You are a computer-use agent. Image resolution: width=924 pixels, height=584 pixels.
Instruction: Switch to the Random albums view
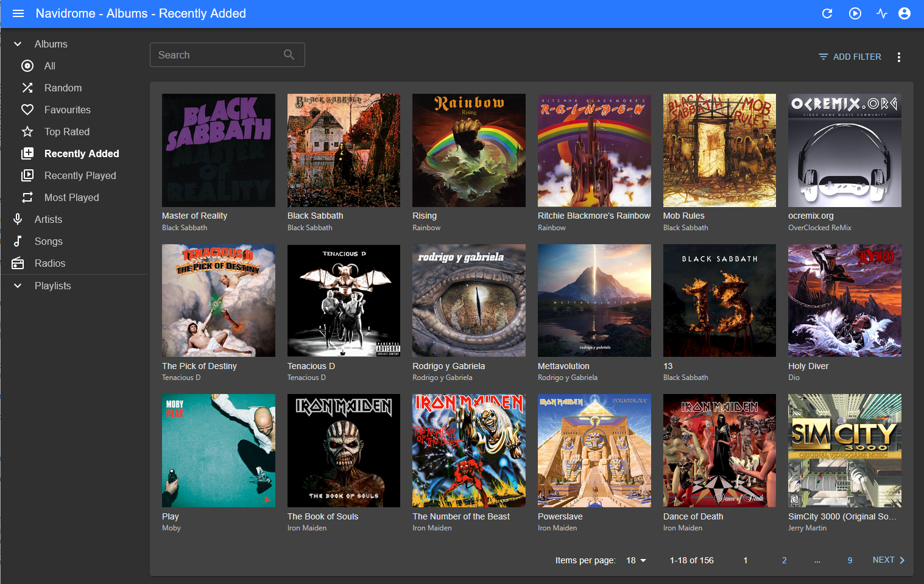pos(63,88)
